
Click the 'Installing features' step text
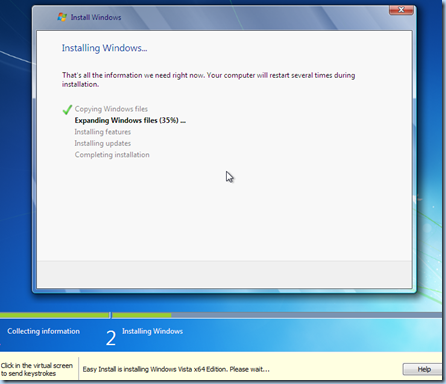click(103, 132)
